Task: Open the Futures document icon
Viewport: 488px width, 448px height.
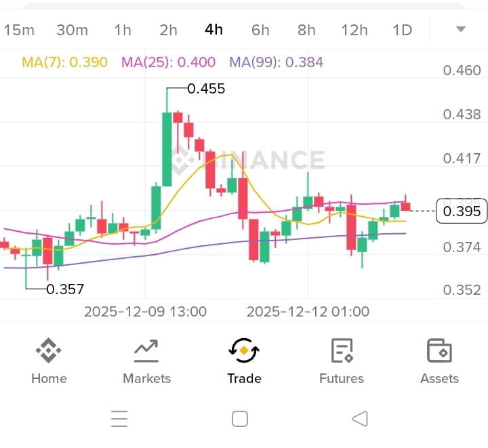Action: [x=341, y=351]
